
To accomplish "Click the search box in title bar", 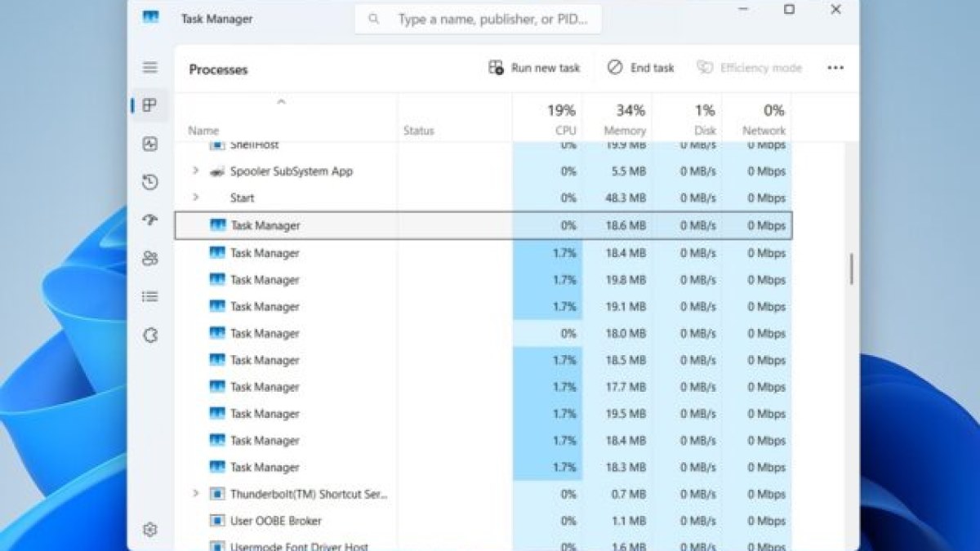I will click(479, 19).
